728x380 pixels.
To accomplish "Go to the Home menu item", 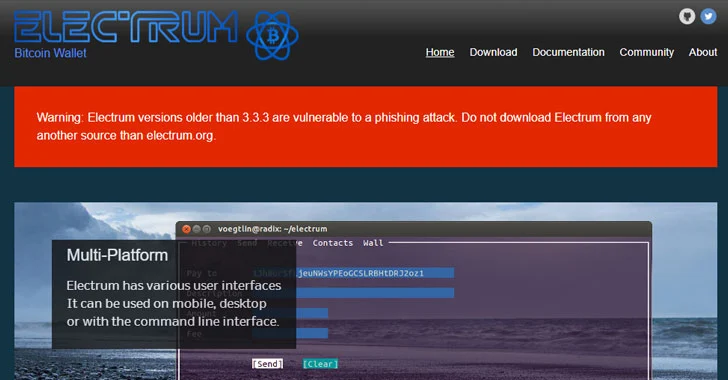I will pyautogui.click(x=440, y=52).
